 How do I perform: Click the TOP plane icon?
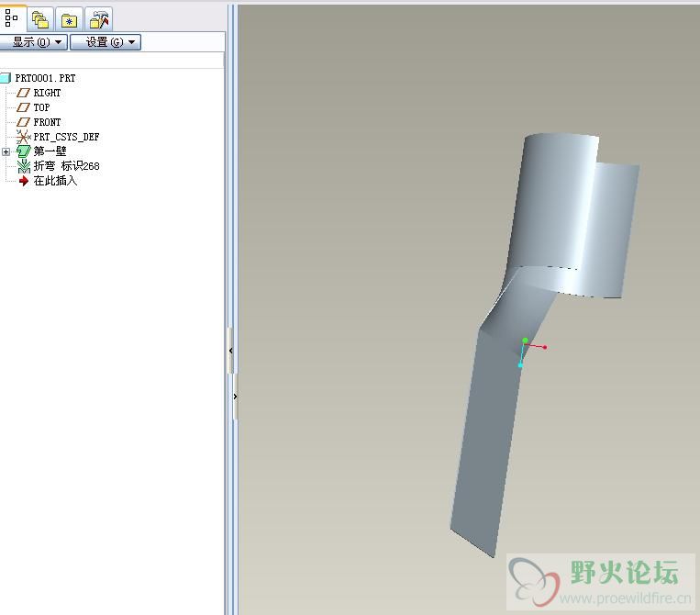pyautogui.click(x=23, y=107)
